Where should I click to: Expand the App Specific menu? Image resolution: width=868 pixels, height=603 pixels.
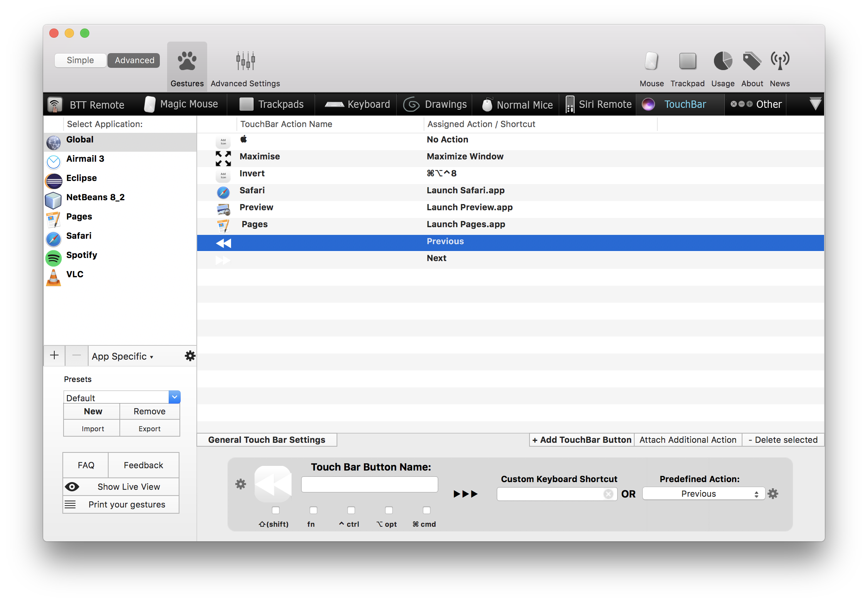(122, 356)
